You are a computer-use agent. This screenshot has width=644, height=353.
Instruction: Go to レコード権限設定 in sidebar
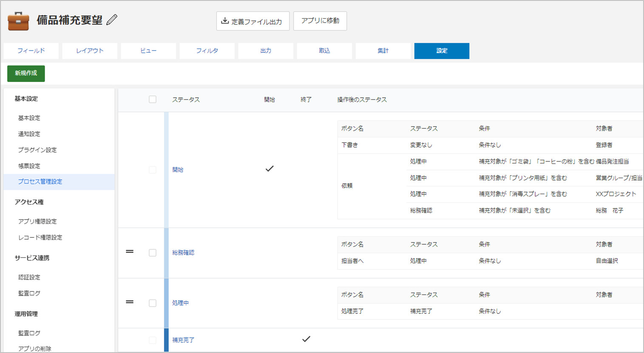pos(40,237)
